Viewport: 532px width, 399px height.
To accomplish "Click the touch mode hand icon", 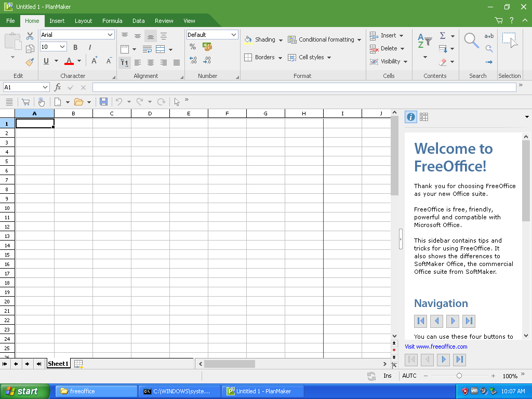I will pos(42,101).
